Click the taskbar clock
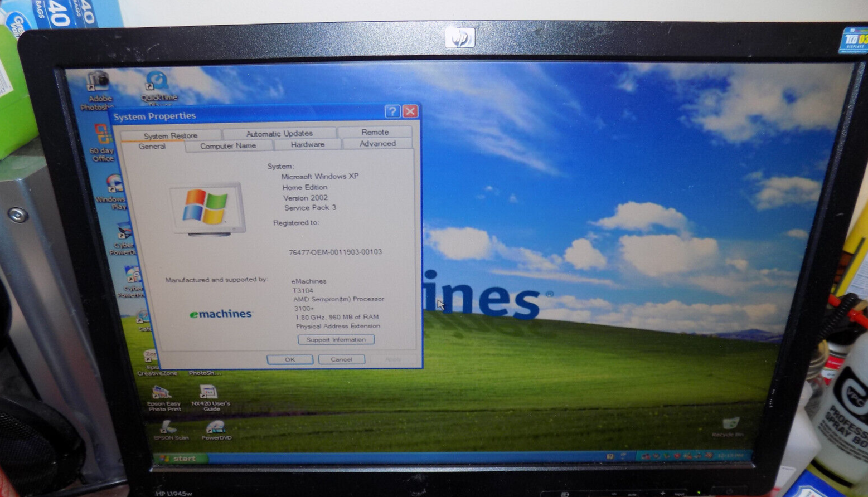Image resolution: width=868 pixels, height=497 pixels. coord(729,456)
